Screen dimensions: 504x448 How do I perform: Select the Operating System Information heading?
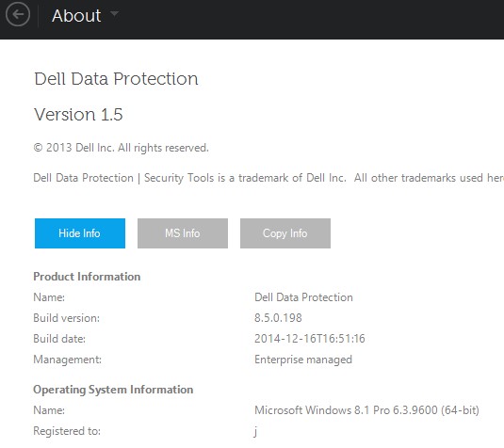(x=113, y=390)
